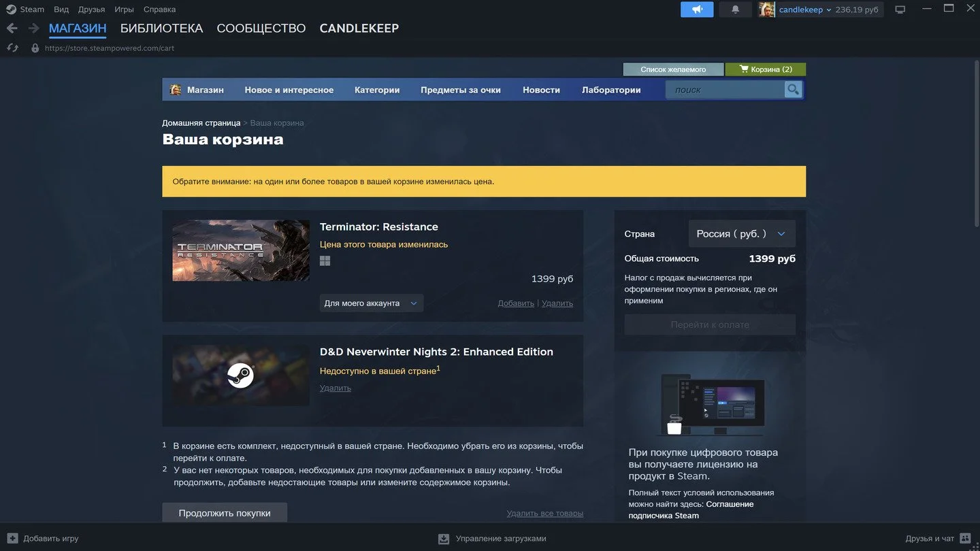
Task: Click Удалить все товары link
Action: tap(545, 514)
